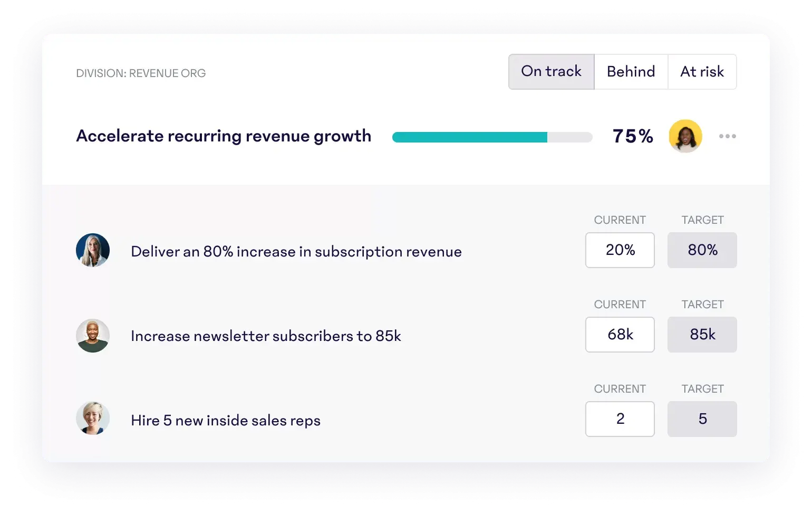Select the On track status
Image resolution: width=812 pixels, height=513 pixels.
(x=551, y=72)
